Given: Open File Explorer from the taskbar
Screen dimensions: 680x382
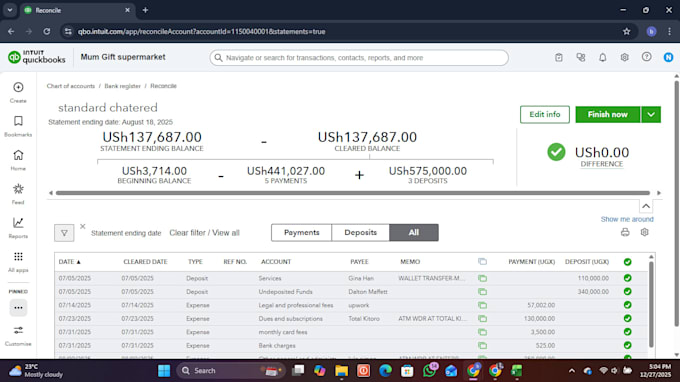Looking at the screenshot, I should (341, 371).
